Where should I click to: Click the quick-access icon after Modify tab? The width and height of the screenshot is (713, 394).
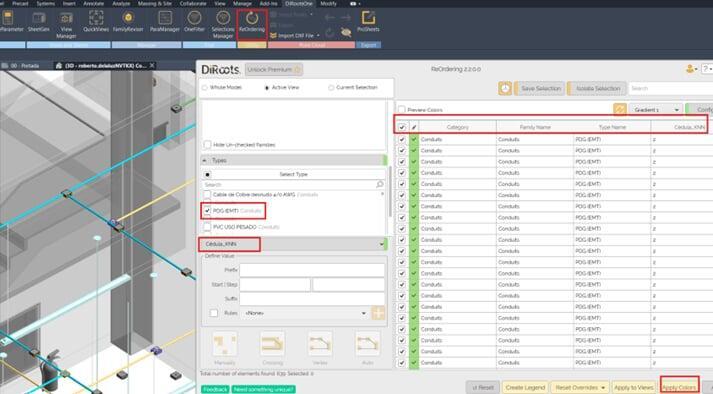pyautogui.click(x=354, y=4)
